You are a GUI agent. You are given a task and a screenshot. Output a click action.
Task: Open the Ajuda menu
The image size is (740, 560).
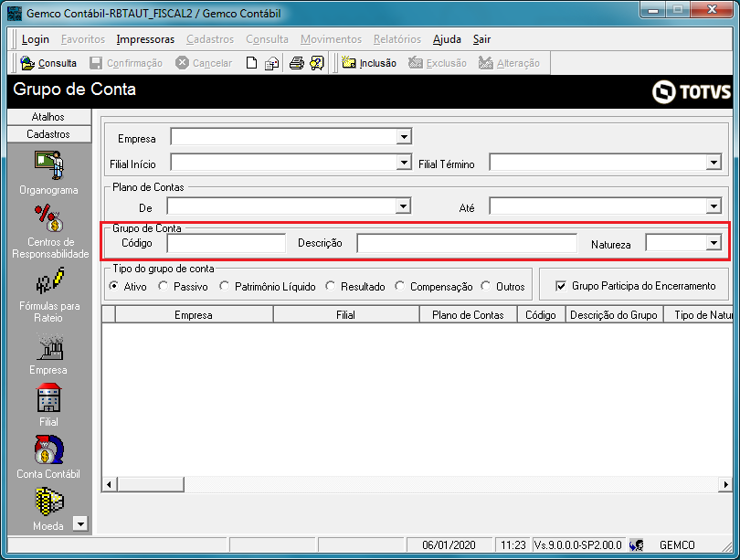click(x=447, y=39)
